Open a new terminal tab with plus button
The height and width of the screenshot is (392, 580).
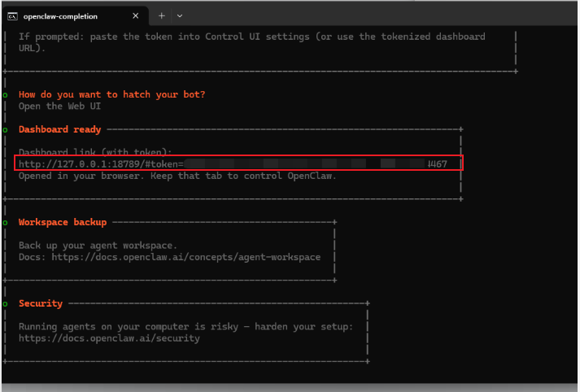pos(162,16)
